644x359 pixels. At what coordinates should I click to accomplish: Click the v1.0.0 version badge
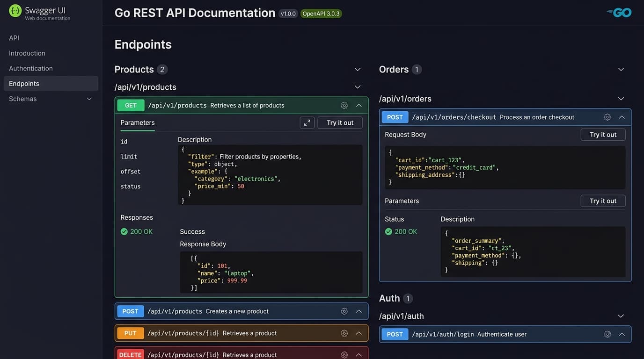(288, 14)
